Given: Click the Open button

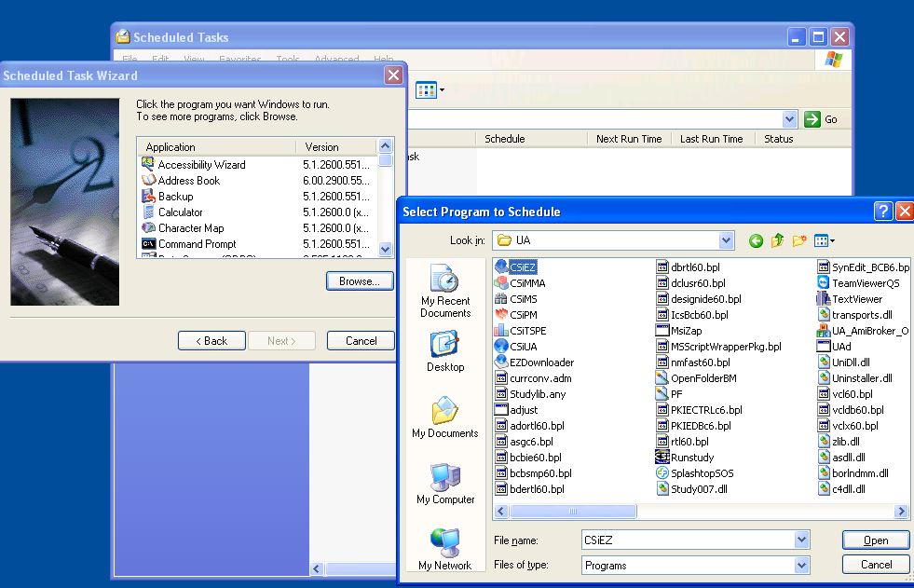Looking at the screenshot, I should tap(876, 540).
